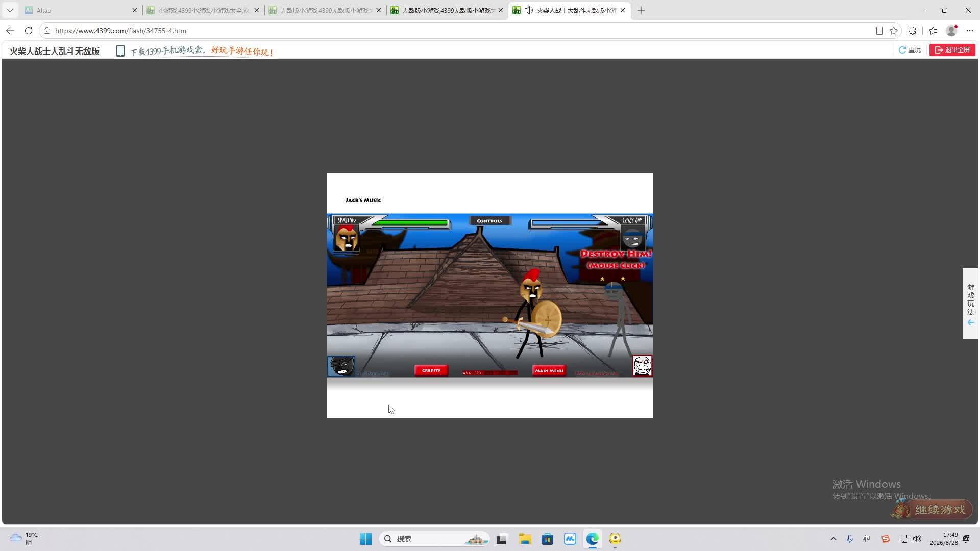Screen dimensions: 980x551
Task: Open network settings tray icon
Action: [904, 539]
